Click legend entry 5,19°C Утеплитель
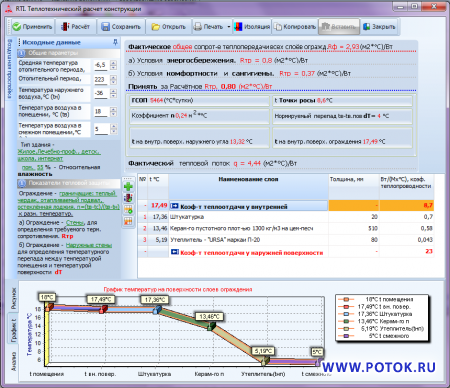The image size is (450, 388). (x=381, y=329)
